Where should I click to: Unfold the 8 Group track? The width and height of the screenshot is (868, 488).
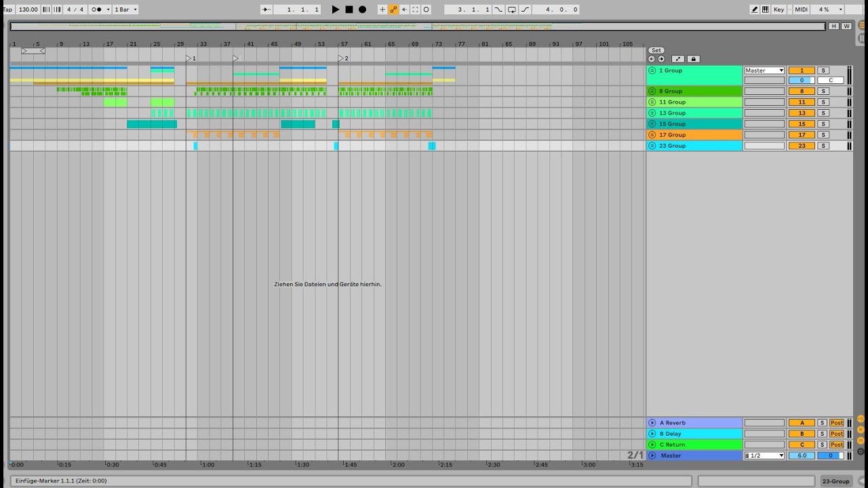[652, 91]
